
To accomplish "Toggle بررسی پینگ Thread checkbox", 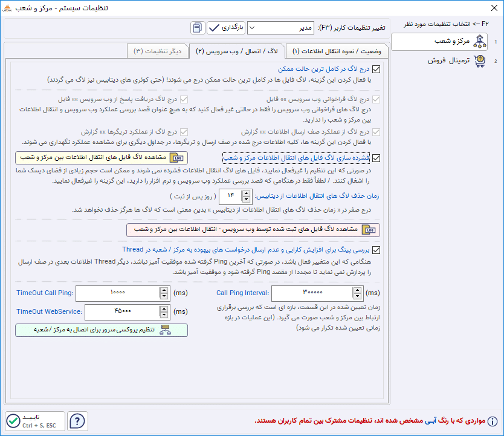I will (376, 250).
